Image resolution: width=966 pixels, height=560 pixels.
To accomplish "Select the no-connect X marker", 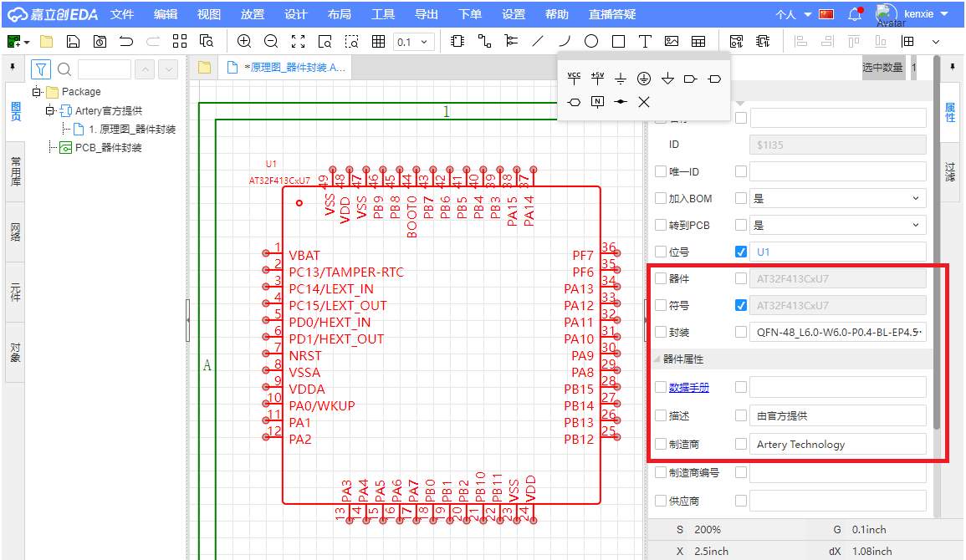I will (x=644, y=102).
